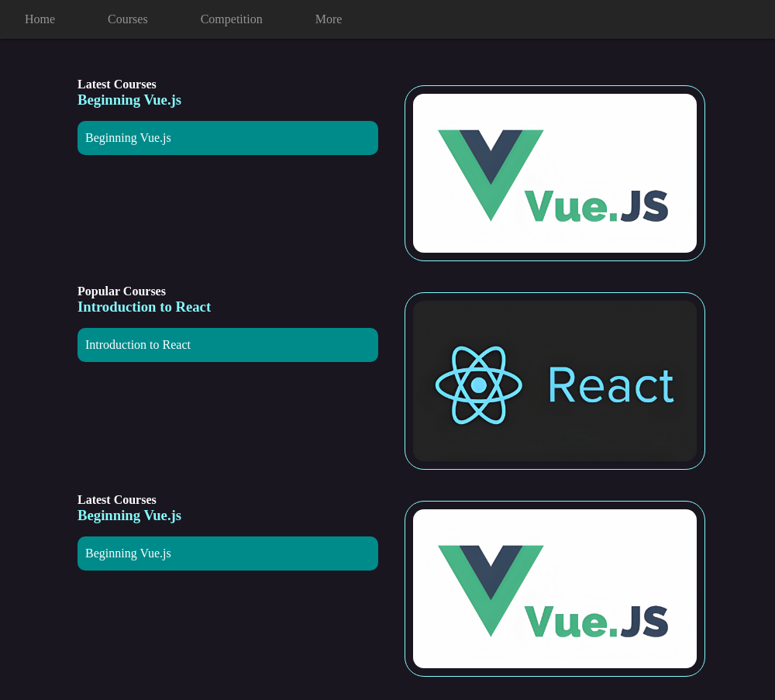Click the React atom logo icon

pyautogui.click(x=478, y=384)
